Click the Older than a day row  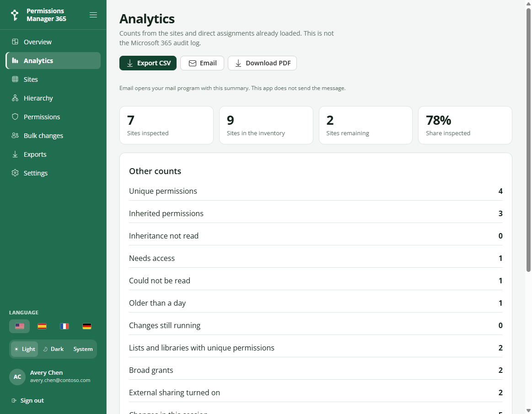pos(316,303)
